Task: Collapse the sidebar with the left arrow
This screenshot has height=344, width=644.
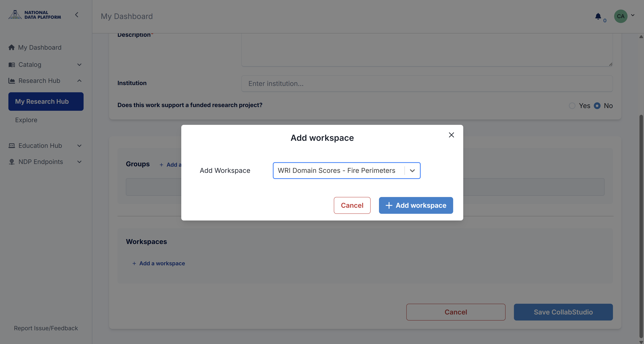Action: (x=77, y=15)
